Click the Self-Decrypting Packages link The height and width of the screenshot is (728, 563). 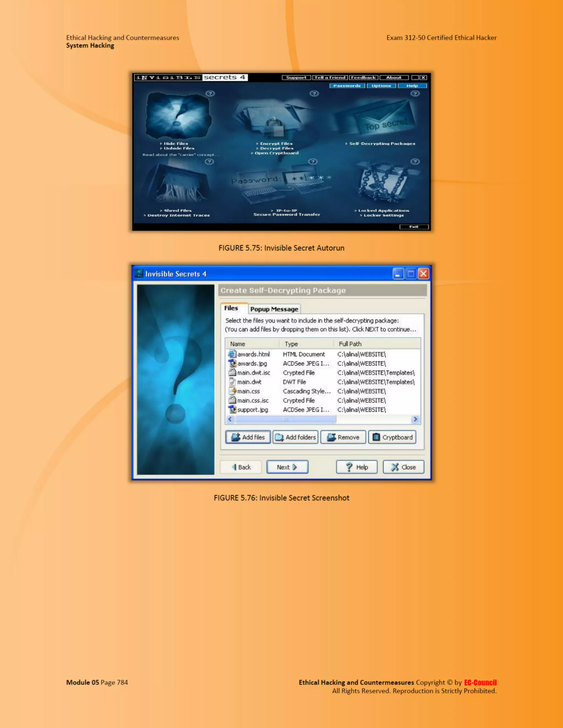coord(382,144)
